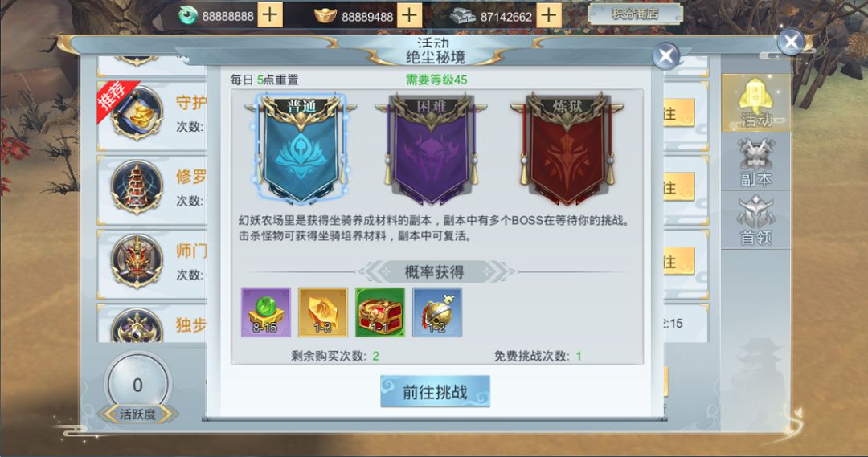The width and height of the screenshot is (868, 457).
Task: View the golden feather reward item 1-3
Action: (323, 312)
